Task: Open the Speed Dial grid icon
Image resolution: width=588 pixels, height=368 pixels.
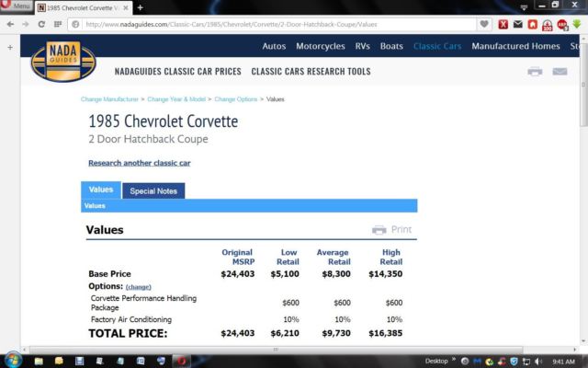Action: [x=58, y=25]
